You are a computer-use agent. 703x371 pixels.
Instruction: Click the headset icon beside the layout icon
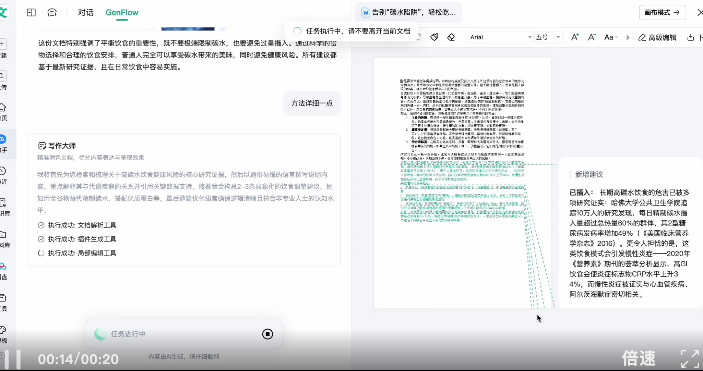pyautogui.click(x=52, y=13)
